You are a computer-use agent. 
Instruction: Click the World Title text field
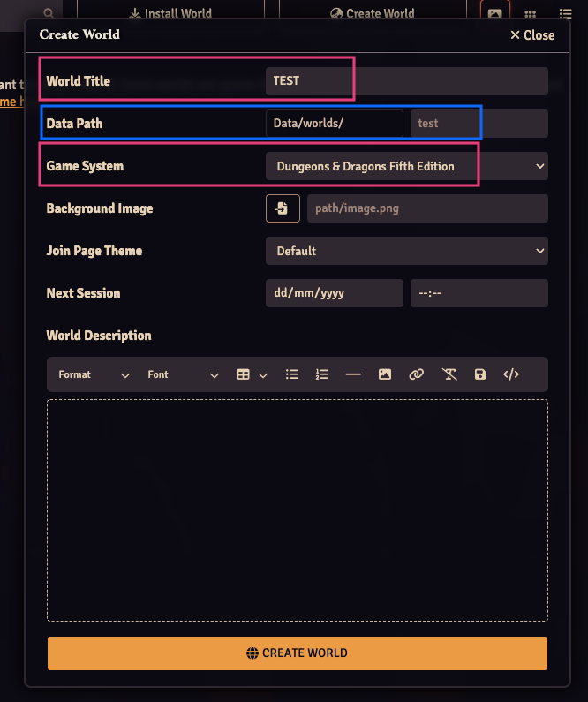click(x=406, y=81)
